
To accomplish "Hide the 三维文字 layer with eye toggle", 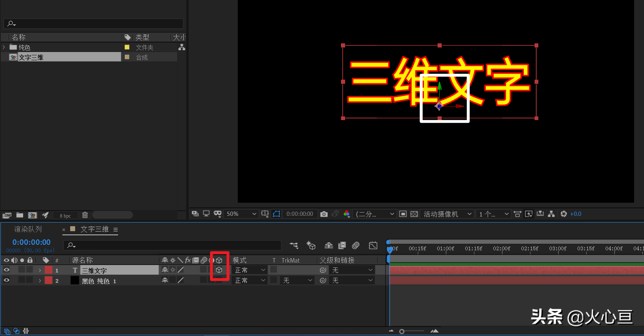I will click(x=7, y=270).
